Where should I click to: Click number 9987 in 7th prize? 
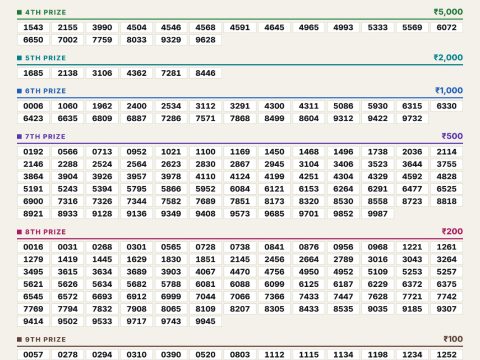coord(378,214)
